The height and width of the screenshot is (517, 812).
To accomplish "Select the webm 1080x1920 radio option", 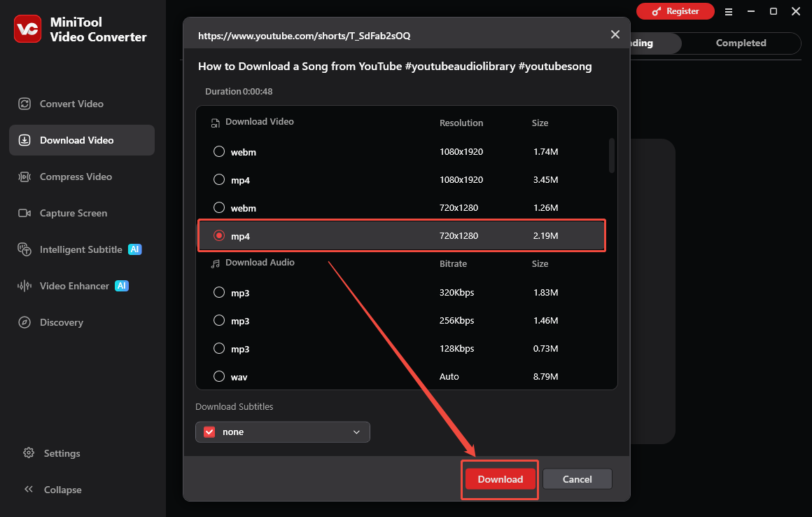I will pos(219,151).
